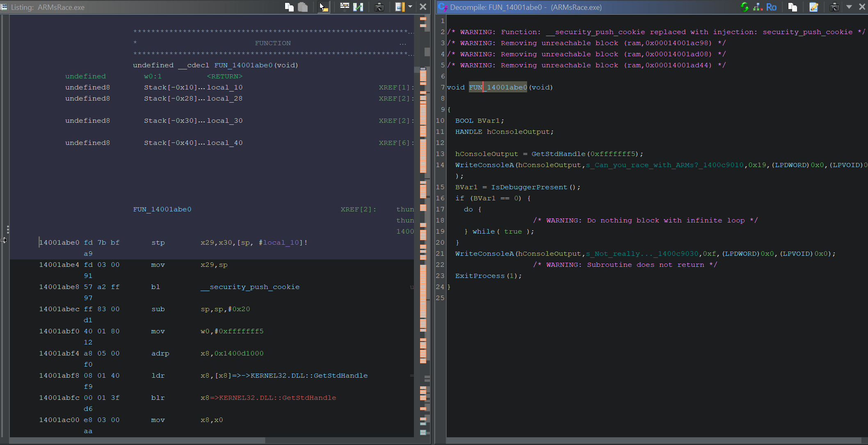Take a snapshot of the Listing window
The image size is (868, 445).
pyautogui.click(x=379, y=7)
